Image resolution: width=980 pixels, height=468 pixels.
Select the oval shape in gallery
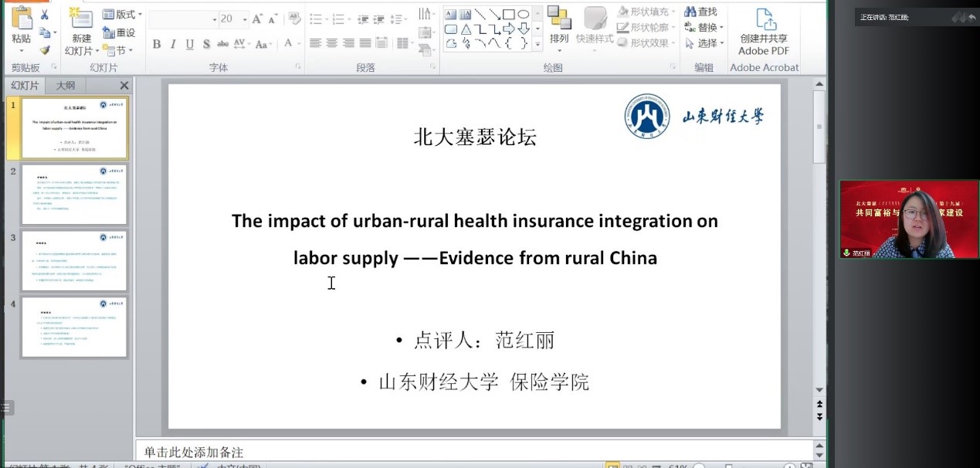(523, 14)
